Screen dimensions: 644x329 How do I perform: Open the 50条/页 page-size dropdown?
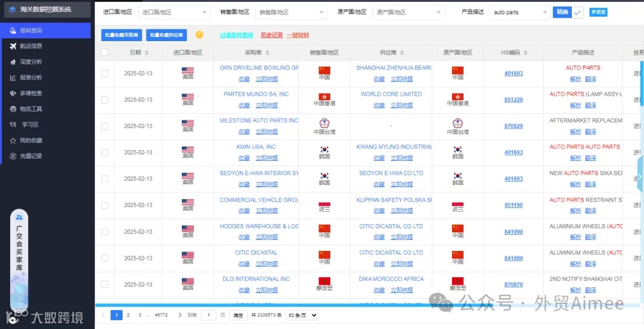click(302, 315)
